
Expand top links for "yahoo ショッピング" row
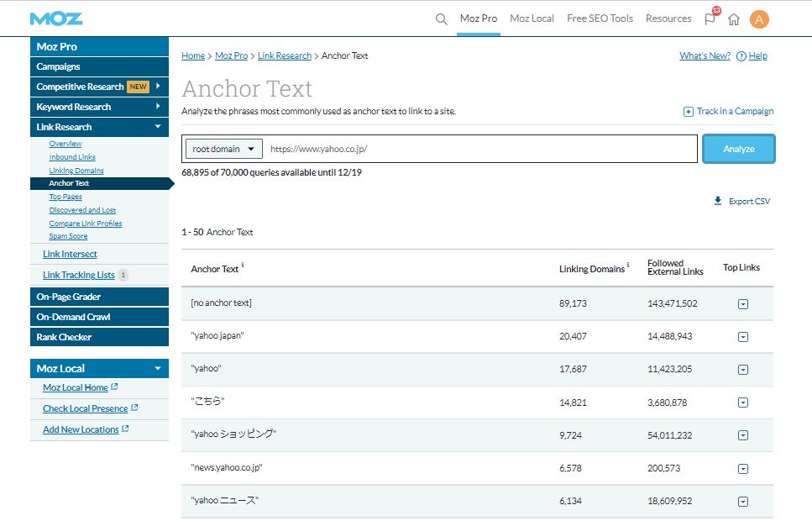click(x=743, y=435)
